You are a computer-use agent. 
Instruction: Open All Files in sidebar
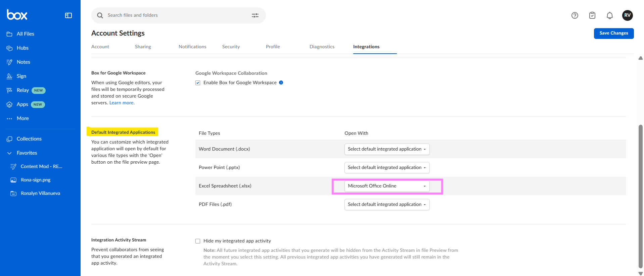26,34
